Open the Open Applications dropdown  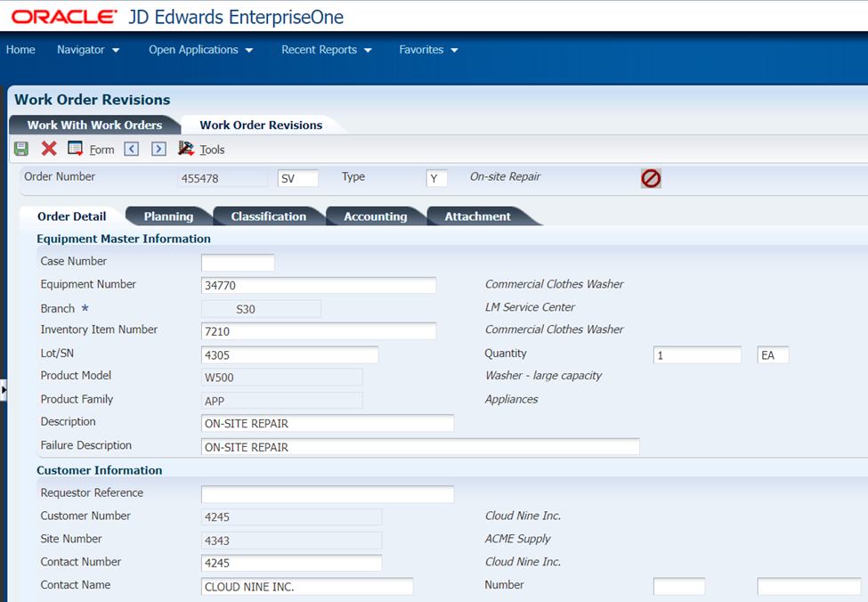click(x=201, y=50)
